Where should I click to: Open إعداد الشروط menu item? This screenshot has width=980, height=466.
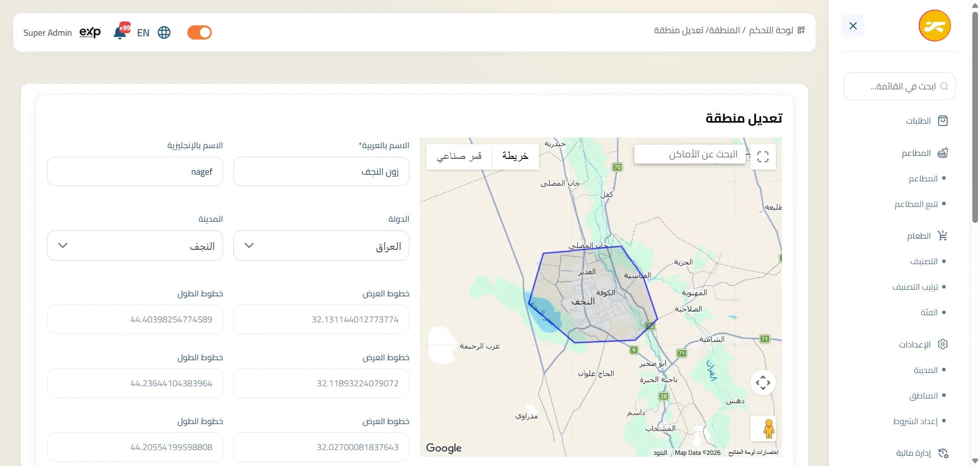pos(915,421)
